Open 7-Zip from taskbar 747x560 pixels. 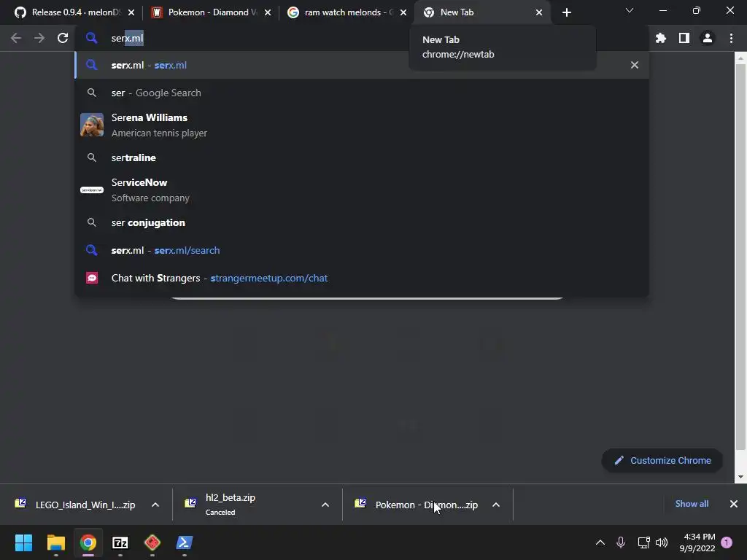[x=120, y=542]
